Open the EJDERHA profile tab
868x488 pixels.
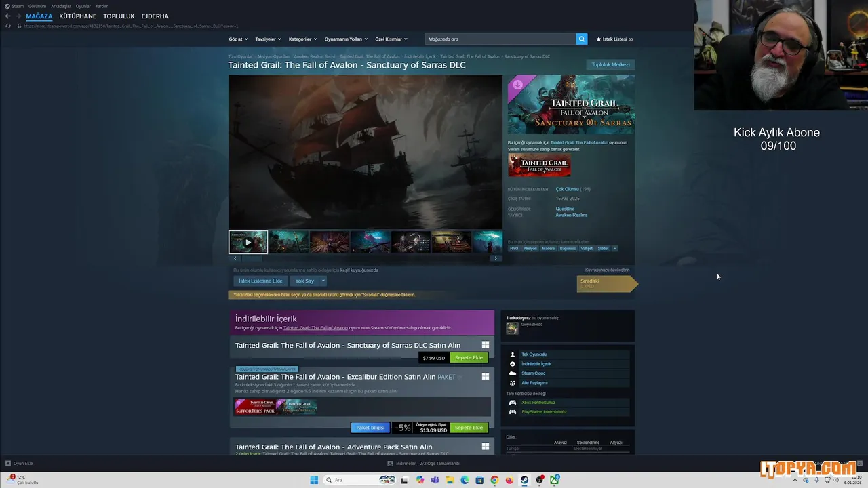tap(155, 16)
